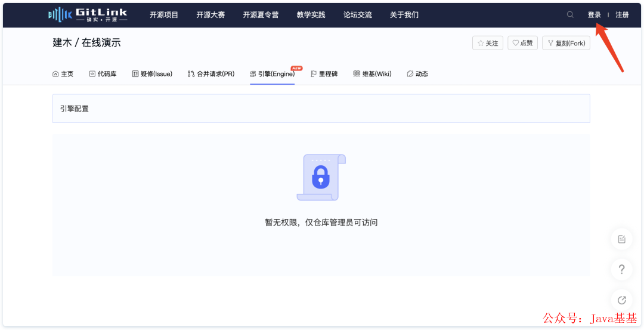Open the 疑修(Issue) tab
The image size is (644, 330).
152,74
